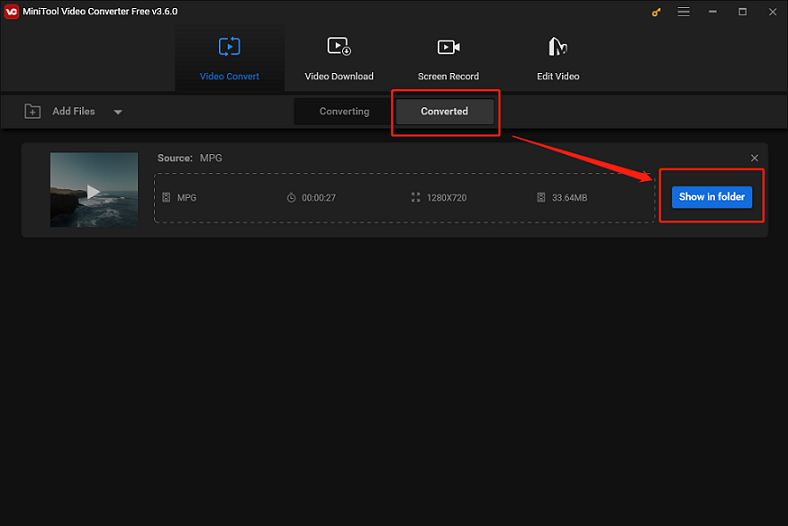The image size is (788, 526).
Task: Open the hamburger menu
Action: click(x=683, y=12)
